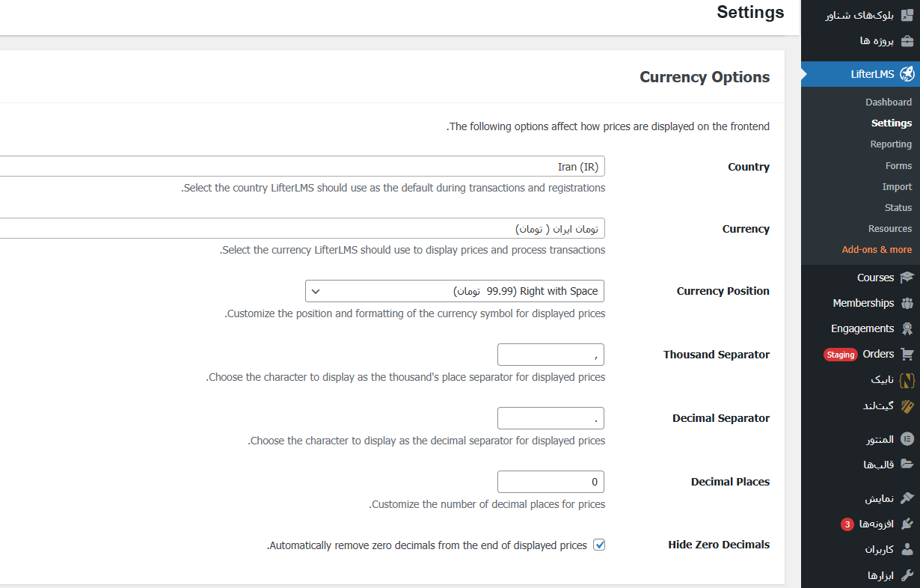Click the tools wrench icon
The image size is (920, 588).
pyautogui.click(x=907, y=575)
